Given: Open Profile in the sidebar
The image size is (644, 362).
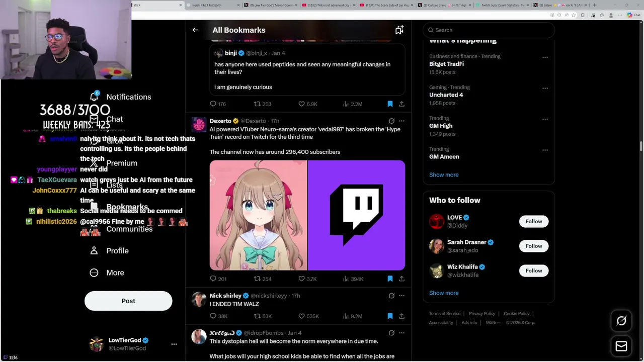Looking at the screenshot, I should click(x=109, y=251).
